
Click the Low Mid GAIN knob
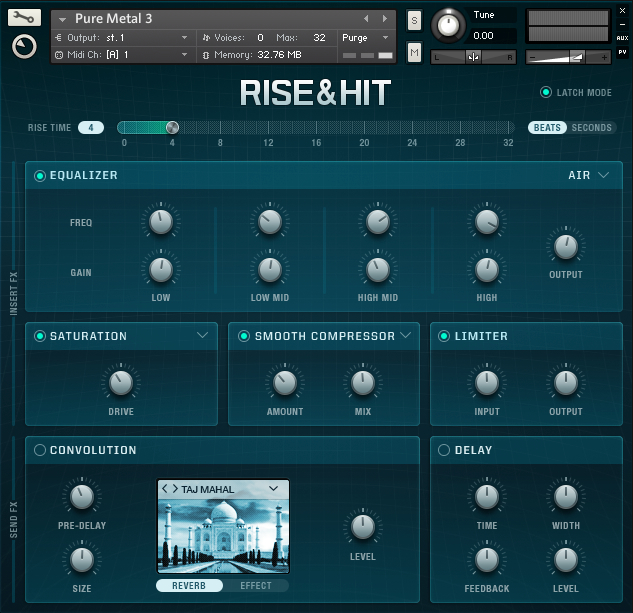pyautogui.click(x=270, y=269)
